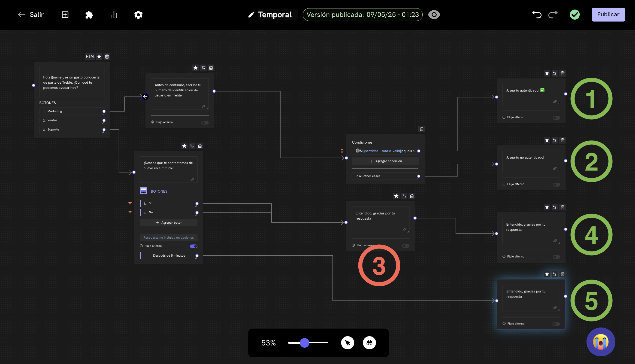Enable Flujo alterno on identification number block
Screen dimensions: 635x364
(x=205, y=123)
